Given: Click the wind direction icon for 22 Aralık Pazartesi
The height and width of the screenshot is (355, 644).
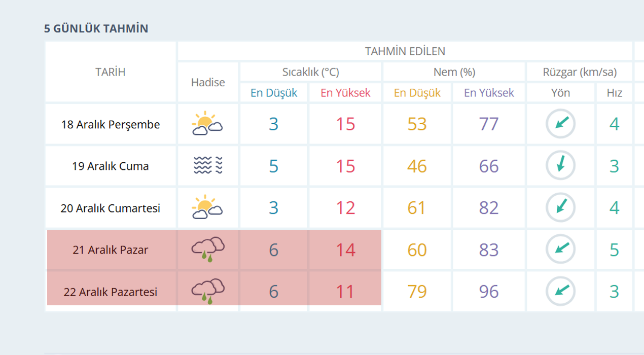Looking at the screenshot, I should tap(560, 291).
